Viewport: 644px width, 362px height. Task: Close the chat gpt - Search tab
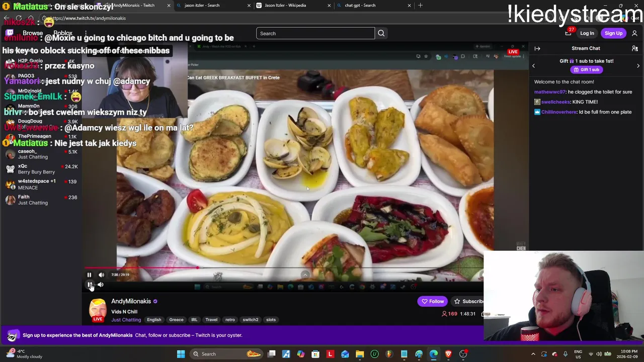409,6
